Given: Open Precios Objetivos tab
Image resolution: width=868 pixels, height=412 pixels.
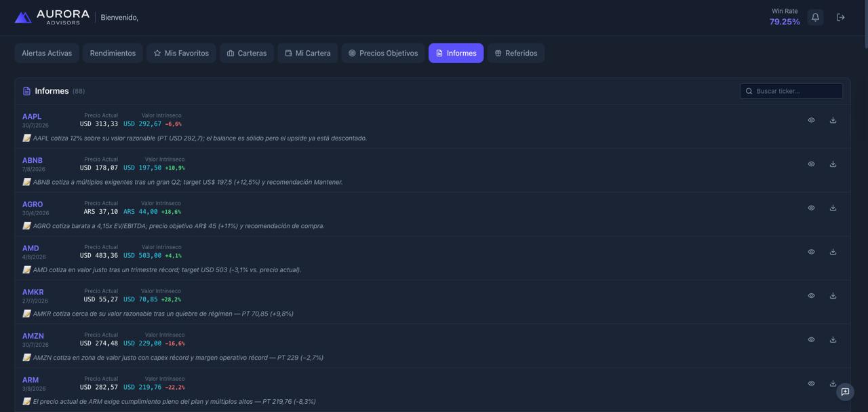Looking at the screenshot, I should click(x=383, y=53).
